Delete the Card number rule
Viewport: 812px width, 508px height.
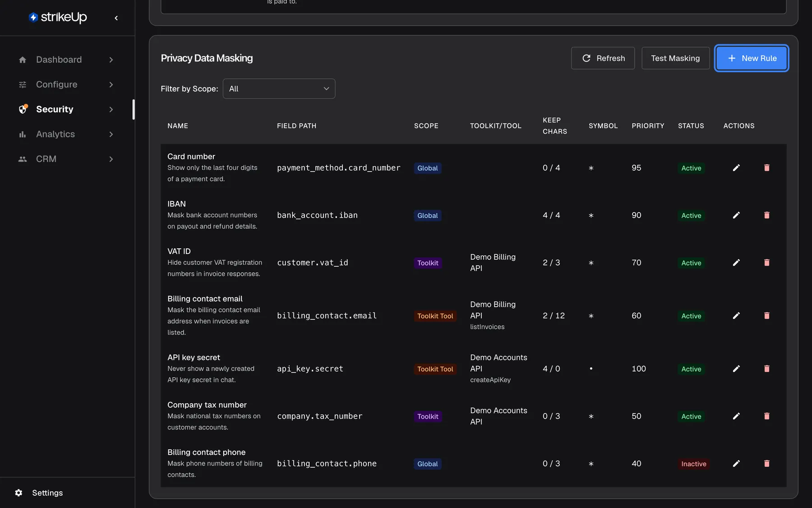[x=766, y=168]
